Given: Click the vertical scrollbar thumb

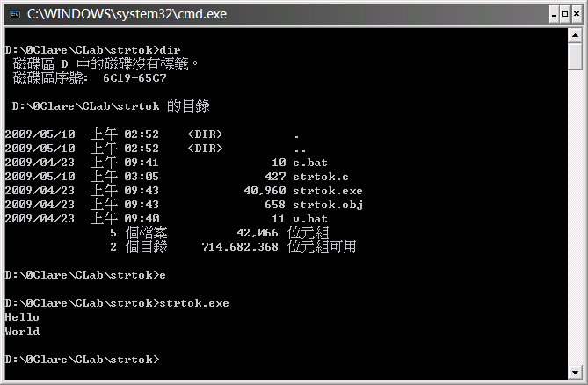Looking at the screenshot, I should (x=575, y=58).
